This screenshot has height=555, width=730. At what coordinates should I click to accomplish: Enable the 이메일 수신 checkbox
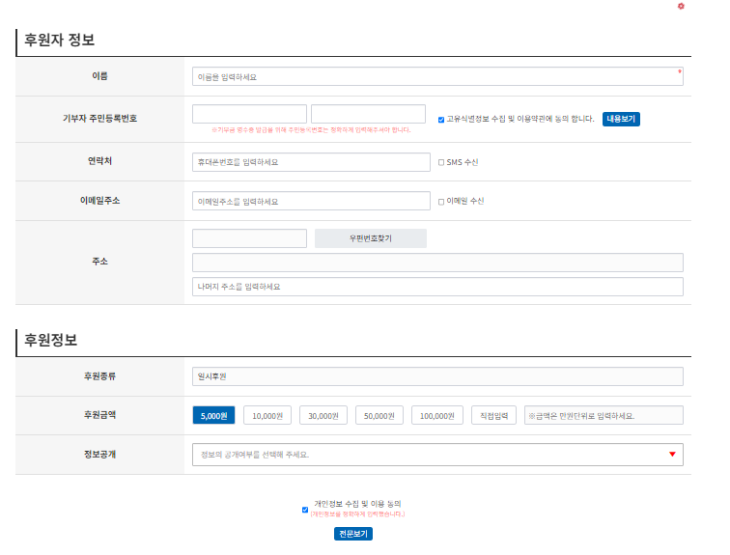[x=441, y=202]
